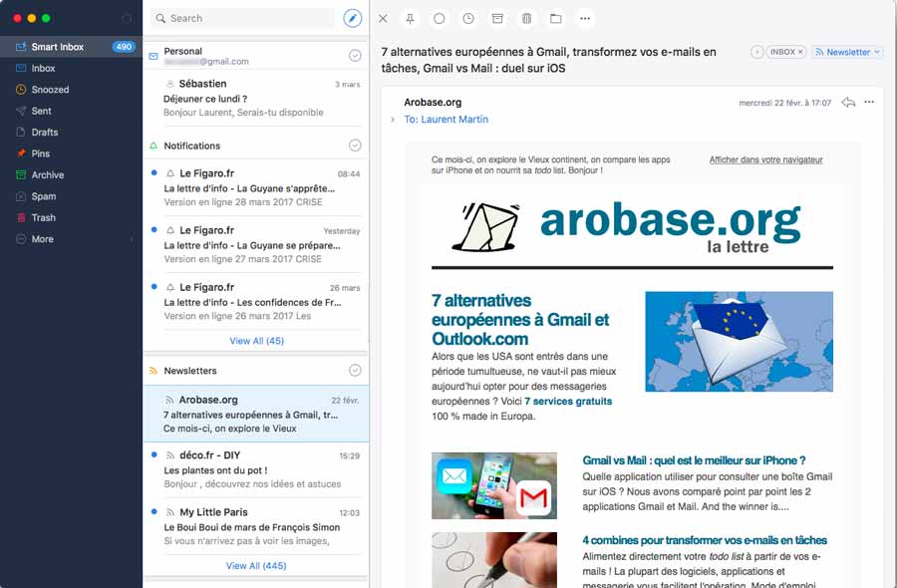Click View All (445) newsletters

pyautogui.click(x=256, y=566)
